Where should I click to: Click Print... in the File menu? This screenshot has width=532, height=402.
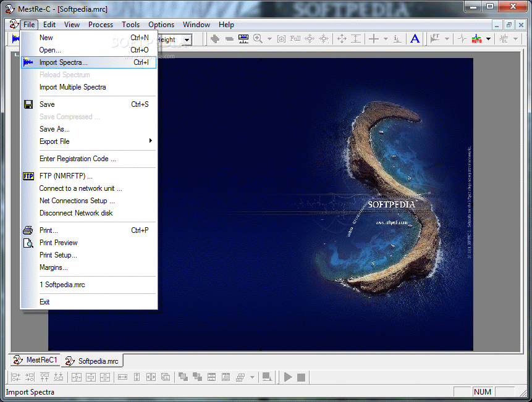[88, 230]
